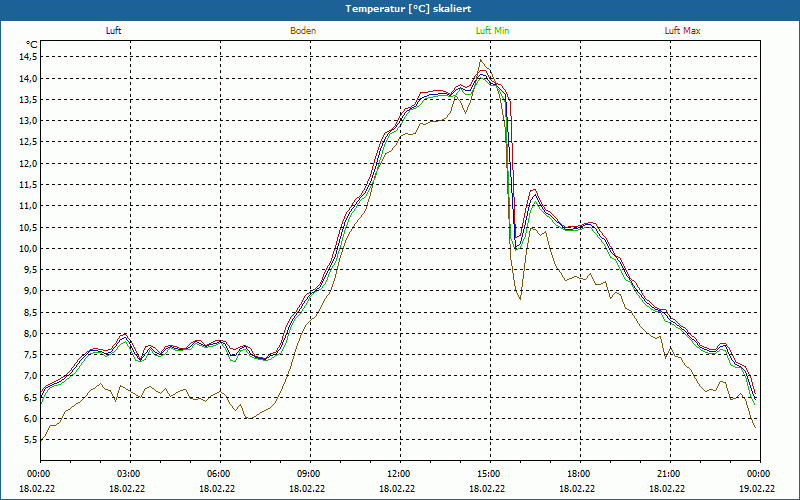Click the Boden curve peak near 15:00
Viewport: 800px width, 500px height.
[x=481, y=60]
